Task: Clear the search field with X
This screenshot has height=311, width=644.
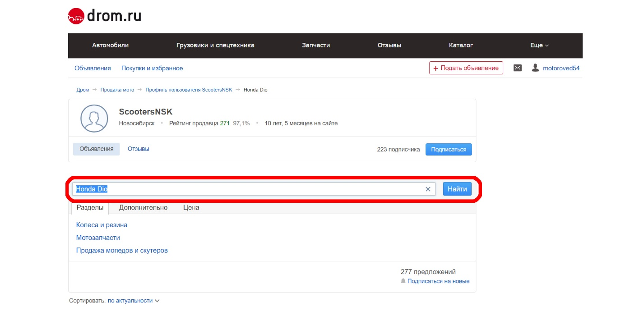Action: click(x=428, y=189)
